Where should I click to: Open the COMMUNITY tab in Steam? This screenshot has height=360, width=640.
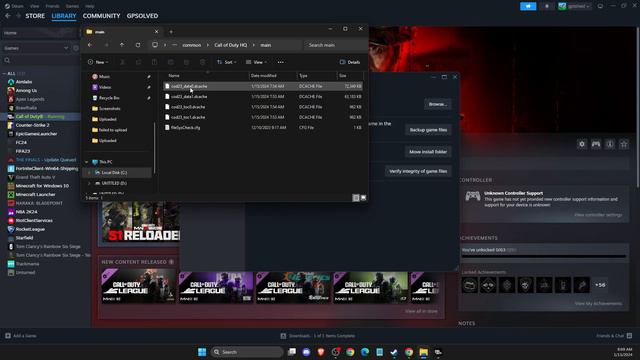tap(101, 16)
